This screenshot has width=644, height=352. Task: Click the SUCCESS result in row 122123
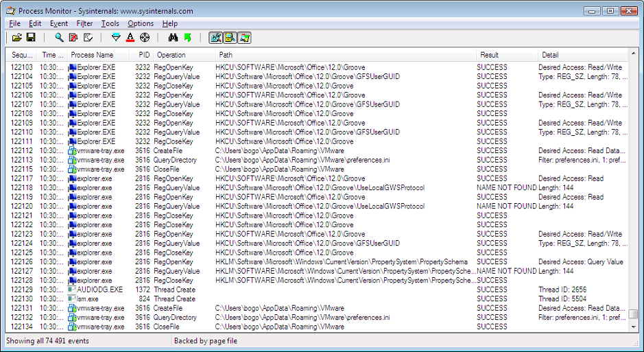pyautogui.click(x=492, y=234)
